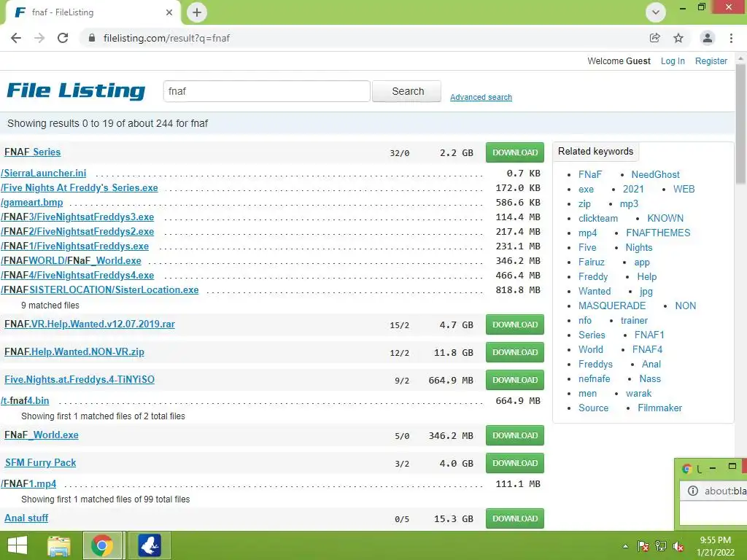The image size is (747, 560).
Task: Open Five.Nights.at.Freddys.4-TiNYiSO result
Action: (x=80, y=379)
